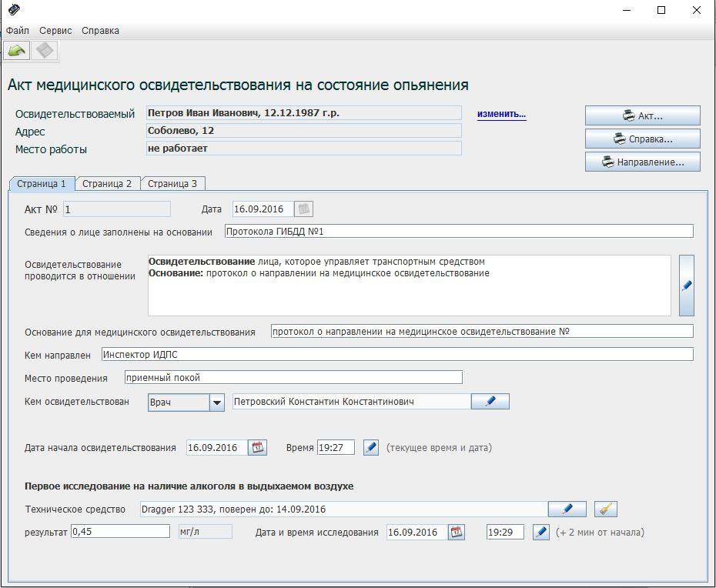
Task: Open the Файл menu
Action: 18,31
